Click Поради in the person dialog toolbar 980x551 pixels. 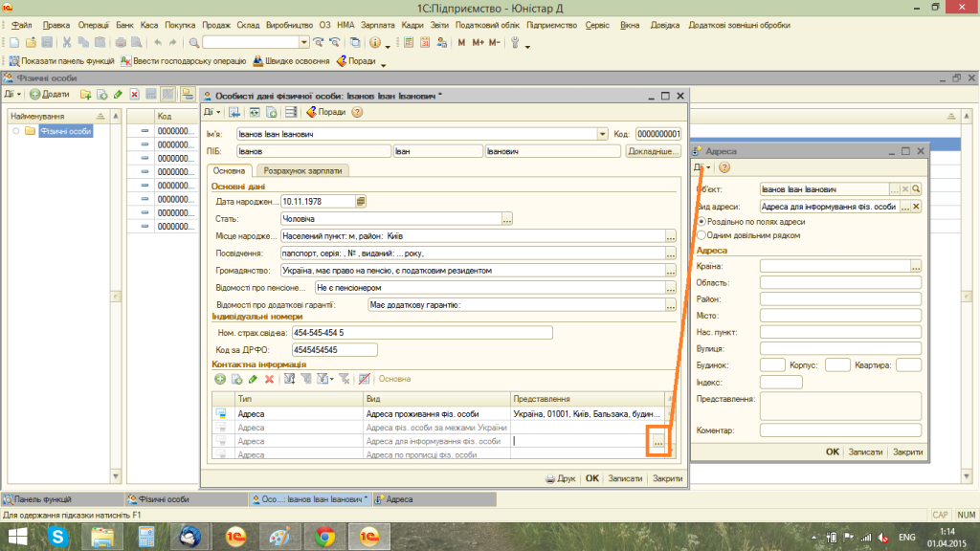tap(325, 113)
